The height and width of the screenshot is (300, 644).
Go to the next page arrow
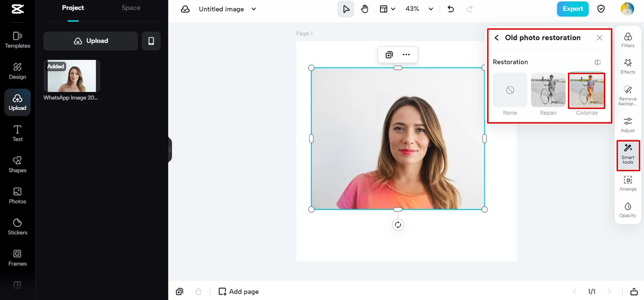(x=609, y=291)
